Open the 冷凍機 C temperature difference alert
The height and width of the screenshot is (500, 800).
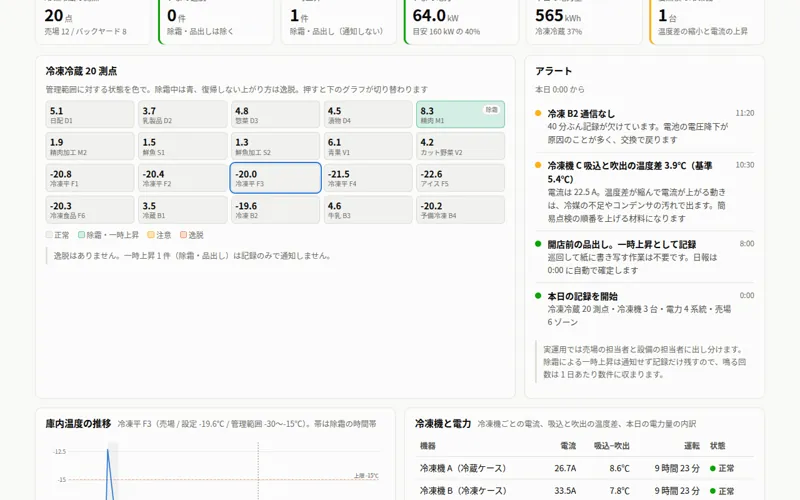tap(644, 191)
